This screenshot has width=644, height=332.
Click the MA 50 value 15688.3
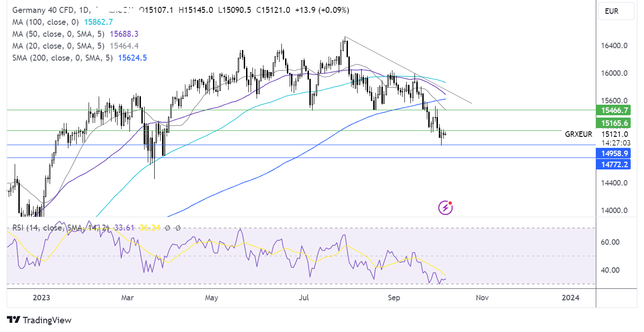click(x=123, y=34)
